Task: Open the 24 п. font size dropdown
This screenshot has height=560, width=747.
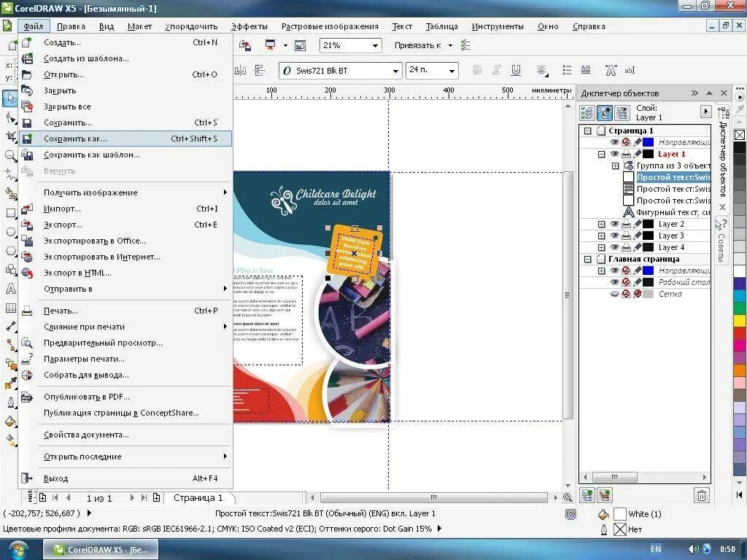Action: [x=452, y=71]
